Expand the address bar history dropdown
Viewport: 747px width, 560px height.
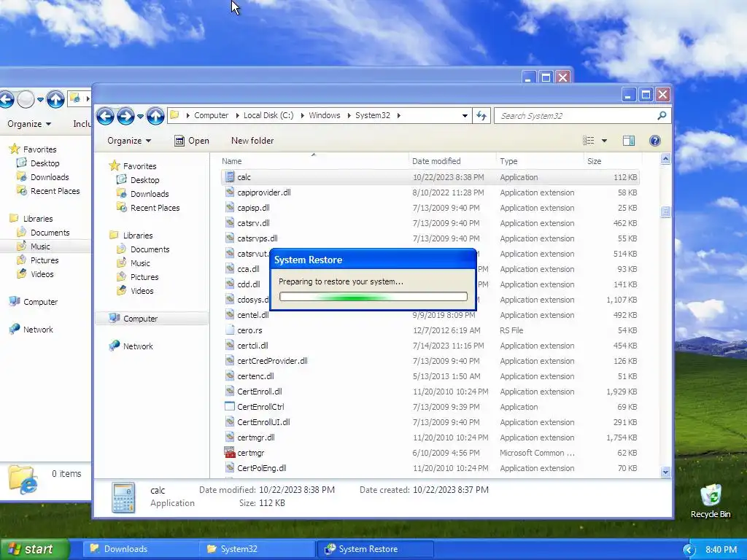[465, 116]
